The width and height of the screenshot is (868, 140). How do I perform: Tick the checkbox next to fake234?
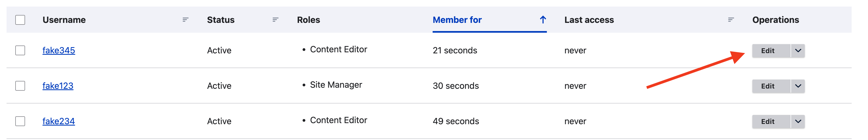point(20,121)
